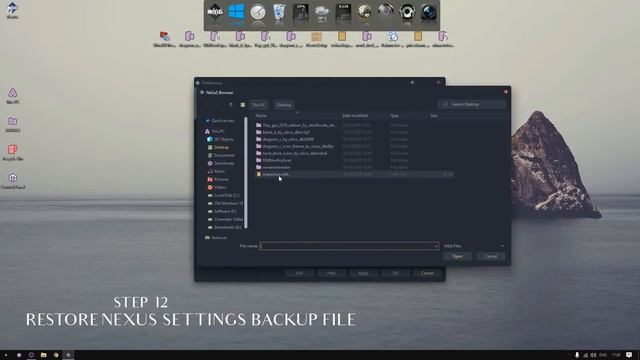
Task: Click the microphone icon in the system tray
Action: [x=577, y=355]
